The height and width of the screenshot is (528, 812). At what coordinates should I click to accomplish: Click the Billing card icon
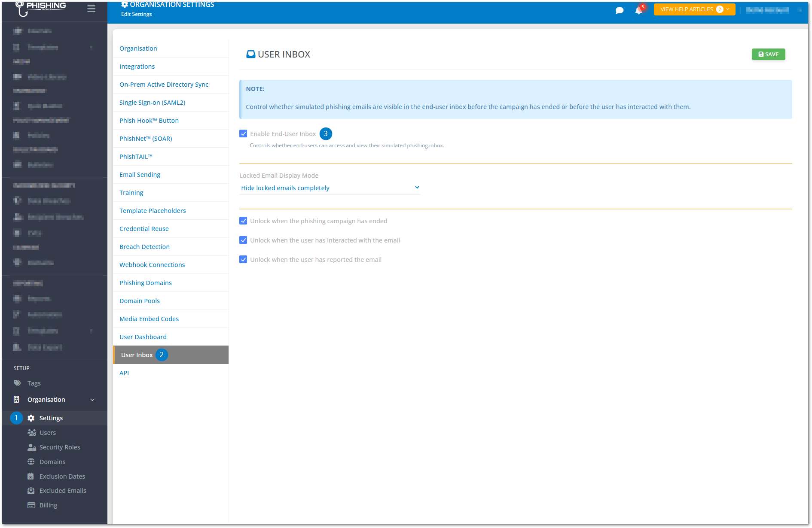coord(31,505)
